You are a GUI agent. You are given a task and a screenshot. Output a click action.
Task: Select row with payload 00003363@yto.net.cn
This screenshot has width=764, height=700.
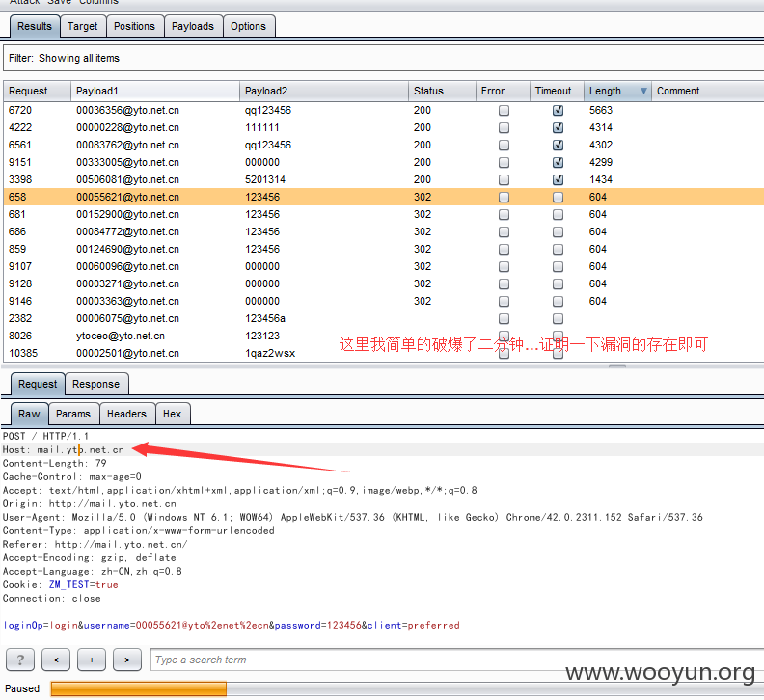click(384, 301)
